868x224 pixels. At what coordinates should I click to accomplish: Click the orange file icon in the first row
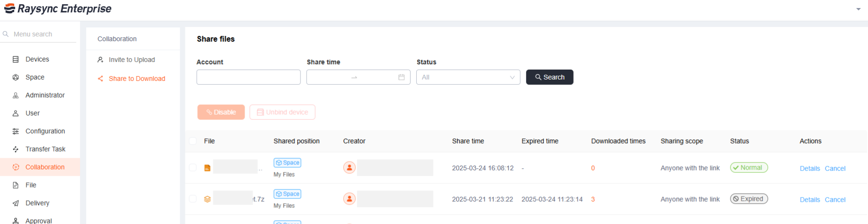(x=207, y=168)
